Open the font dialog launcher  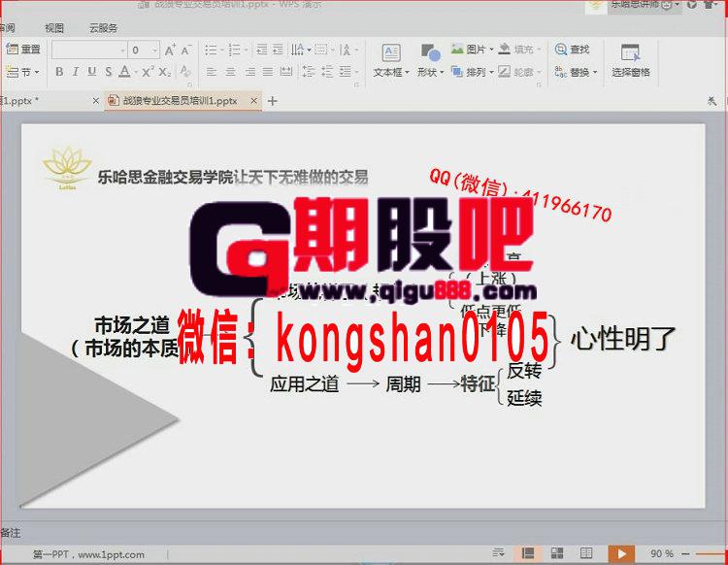pos(189,85)
